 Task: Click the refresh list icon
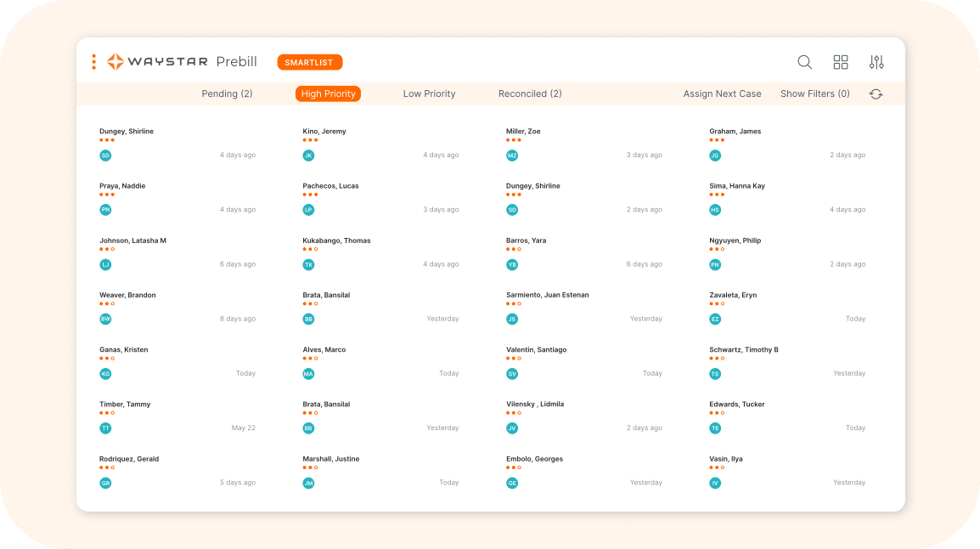click(876, 94)
